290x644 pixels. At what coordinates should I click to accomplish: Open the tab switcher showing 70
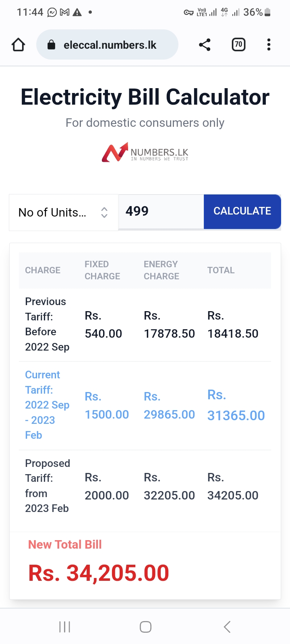click(x=238, y=45)
